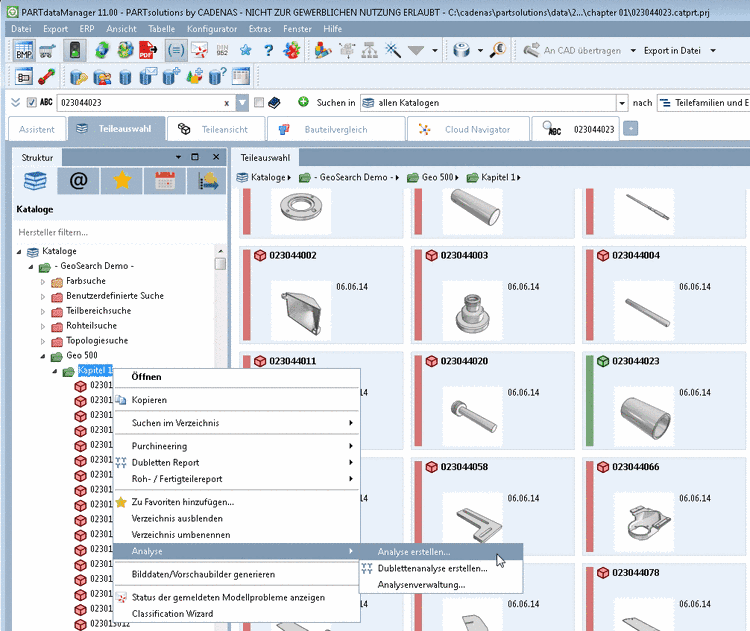The height and width of the screenshot is (631, 750).
Task: Open the Struktur panel options dropdown arrow
Action: pyautogui.click(x=178, y=157)
